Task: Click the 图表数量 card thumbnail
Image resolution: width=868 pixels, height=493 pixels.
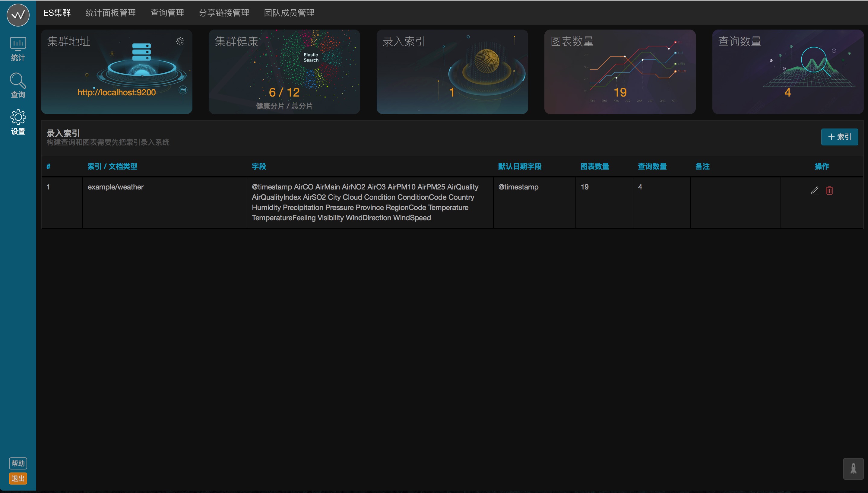Action: [619, 72]
